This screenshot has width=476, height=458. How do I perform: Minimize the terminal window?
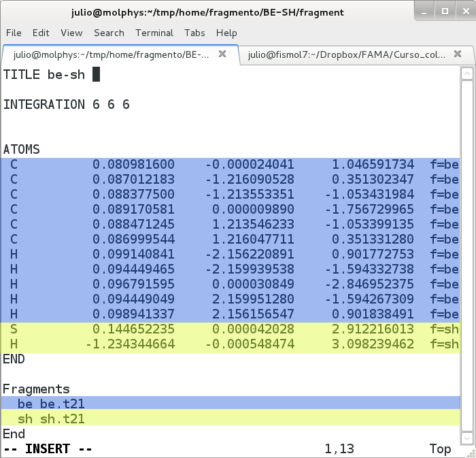pos(426,12)
